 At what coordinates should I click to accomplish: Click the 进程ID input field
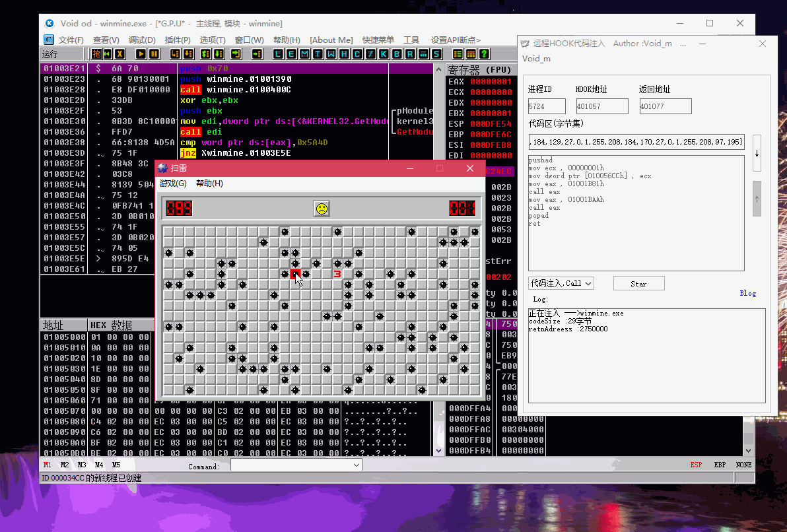(547, 106)
